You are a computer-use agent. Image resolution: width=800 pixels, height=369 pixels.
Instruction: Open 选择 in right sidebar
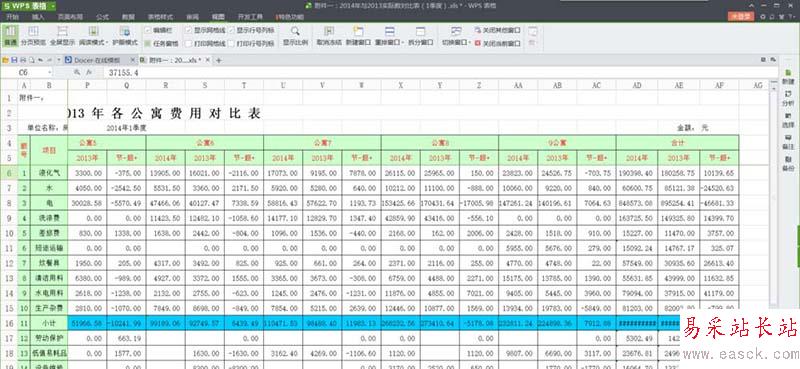(788, 120)
